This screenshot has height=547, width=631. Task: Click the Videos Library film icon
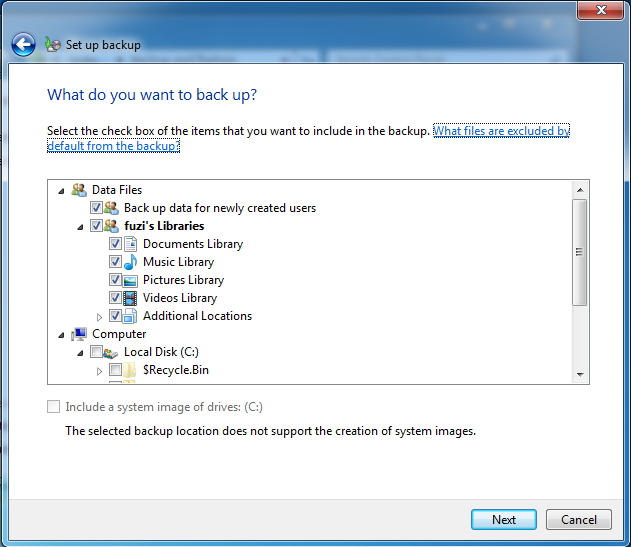pos(130,298)
